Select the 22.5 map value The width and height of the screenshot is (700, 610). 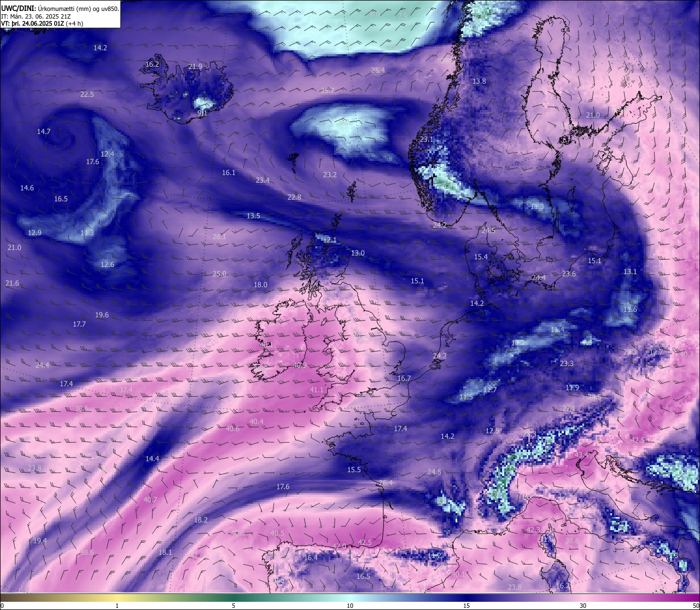coord(87,95)
